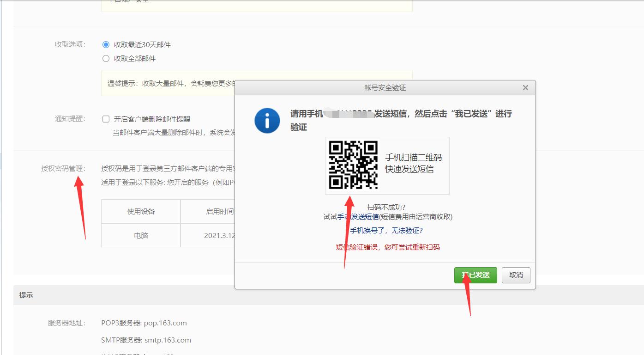Click the 帐号安全验证 dialog title bar
Image resolution: width=644 pixels, height=355 pixels.
(x=385, y=87)
